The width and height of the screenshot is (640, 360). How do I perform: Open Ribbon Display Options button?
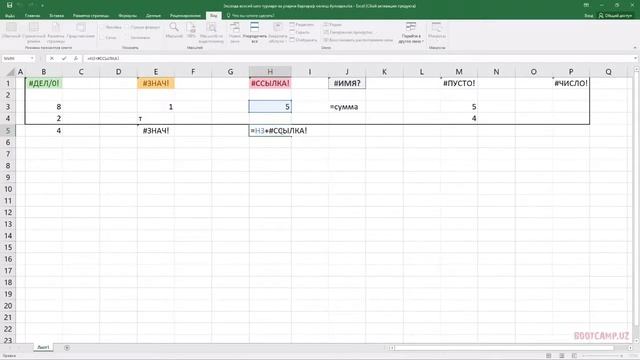586,5
